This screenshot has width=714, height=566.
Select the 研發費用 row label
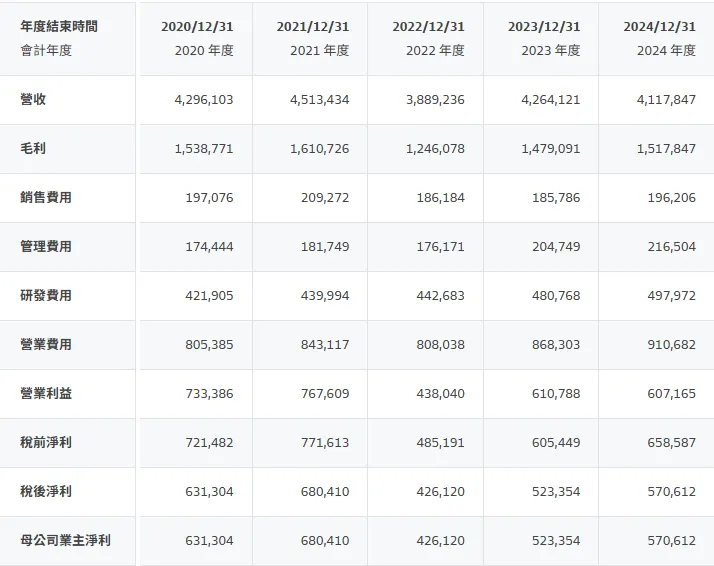click(46, 296)
